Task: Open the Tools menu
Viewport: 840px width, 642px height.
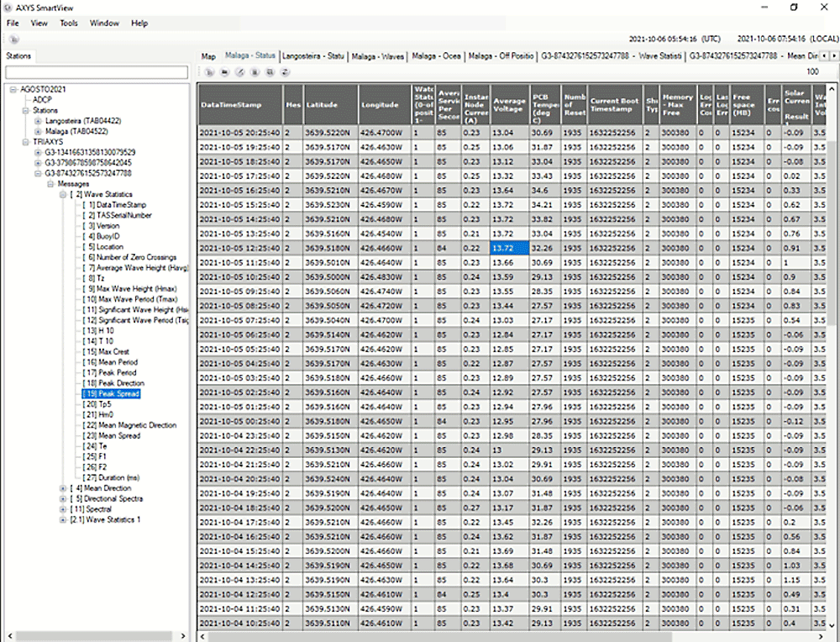Action: coord(68,23)
